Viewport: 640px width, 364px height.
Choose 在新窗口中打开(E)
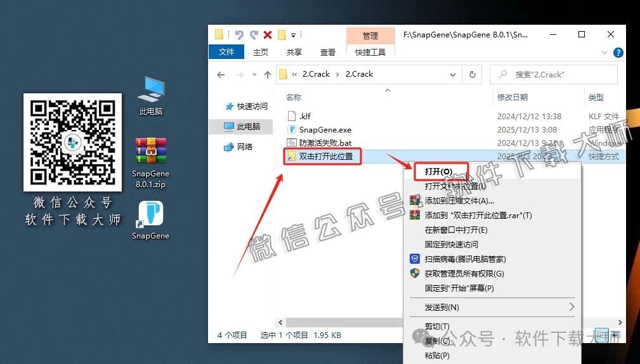coord(456,230)
